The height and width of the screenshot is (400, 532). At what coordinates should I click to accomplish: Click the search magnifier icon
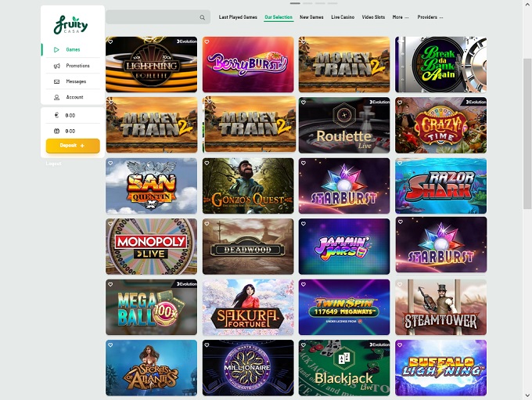(x=202, y=17)
